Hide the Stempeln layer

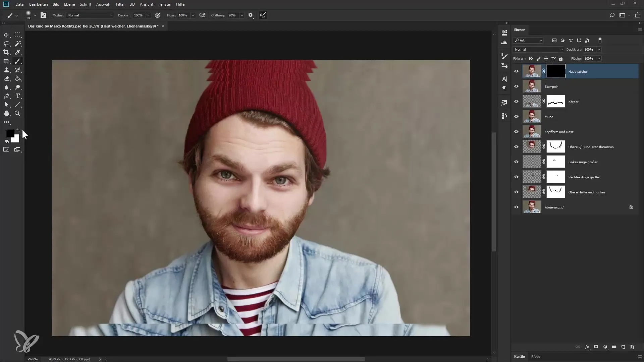tap(516, 86)
